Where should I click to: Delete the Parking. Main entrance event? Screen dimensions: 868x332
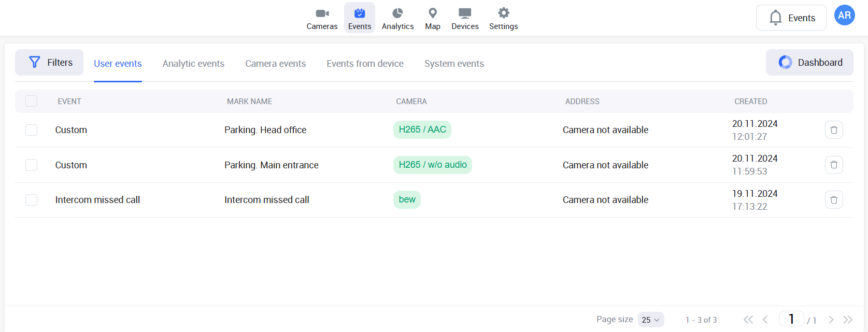(x=833, y=165)
